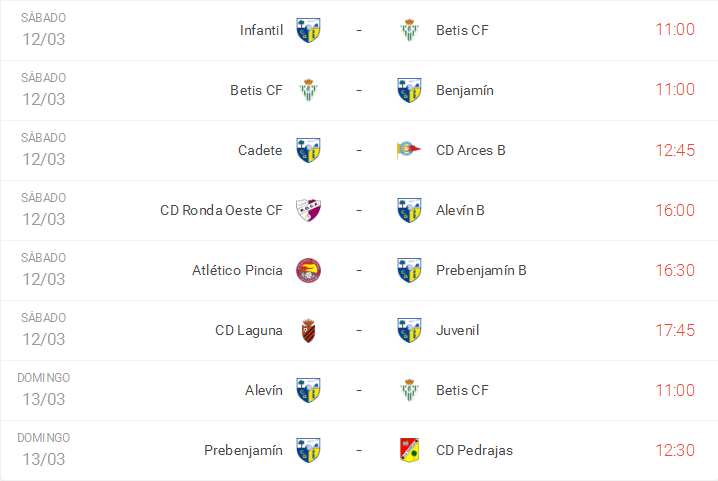Screen dimensions: 718x481
Task: Click the 16:30 match time
Action: point(675,270)
